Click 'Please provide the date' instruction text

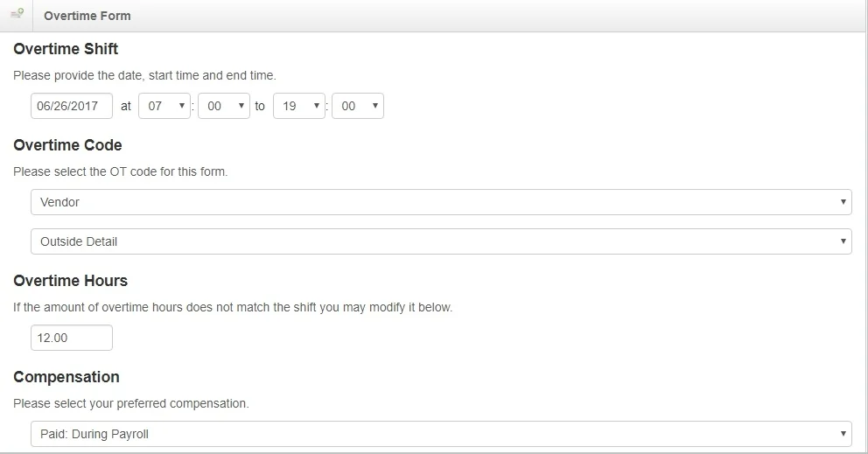point(144,75)
